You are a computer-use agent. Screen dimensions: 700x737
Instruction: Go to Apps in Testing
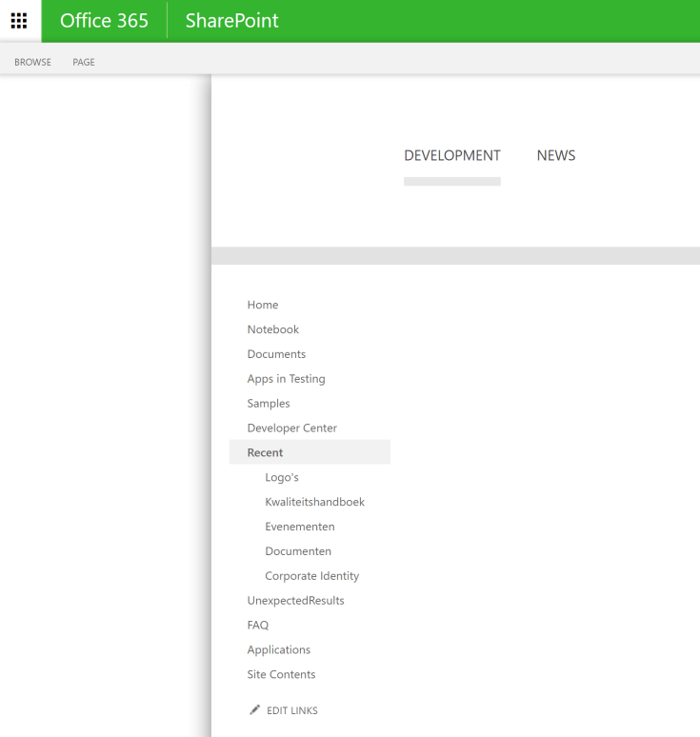tap(286, 379)
